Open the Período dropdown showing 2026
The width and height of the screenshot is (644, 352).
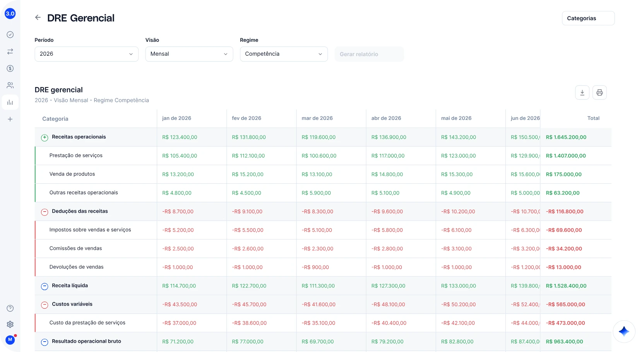pyautogui.click(x=86, y=54)
